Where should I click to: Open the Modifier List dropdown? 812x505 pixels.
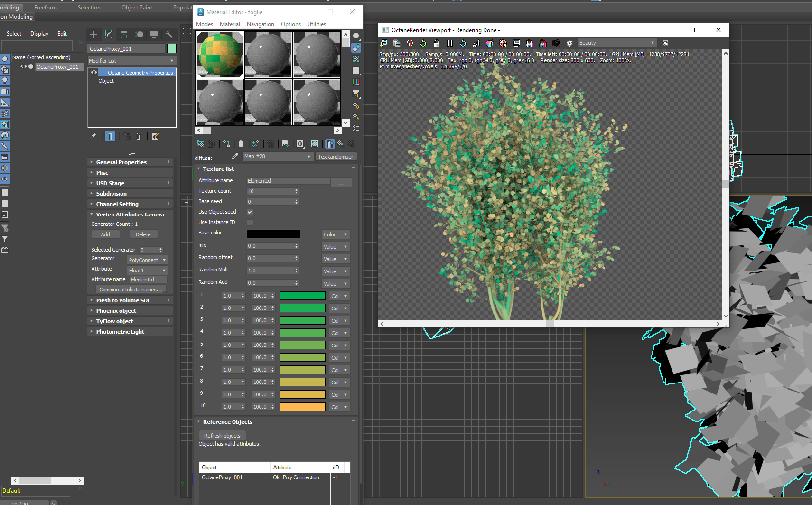[131, 61]
